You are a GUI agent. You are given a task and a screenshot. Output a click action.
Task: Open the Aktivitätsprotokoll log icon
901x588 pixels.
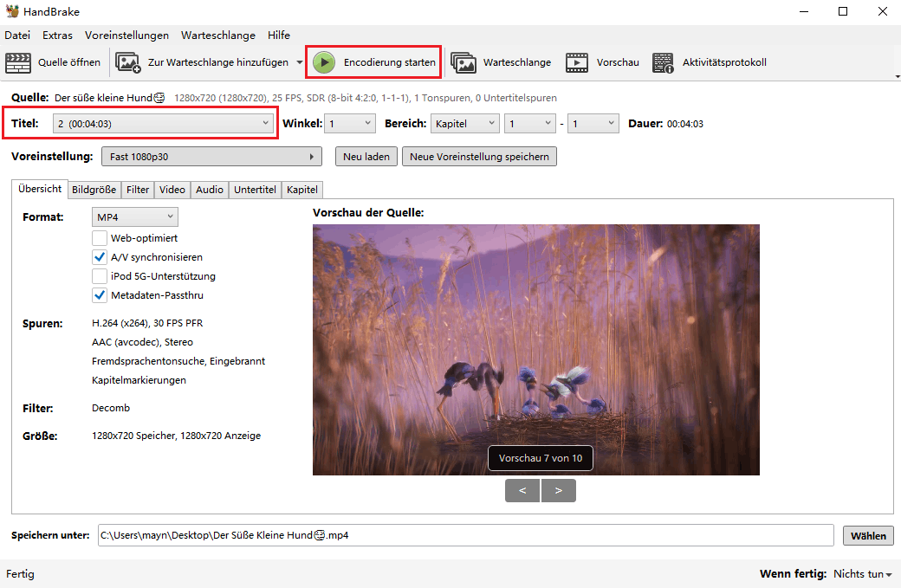point(664,62)
